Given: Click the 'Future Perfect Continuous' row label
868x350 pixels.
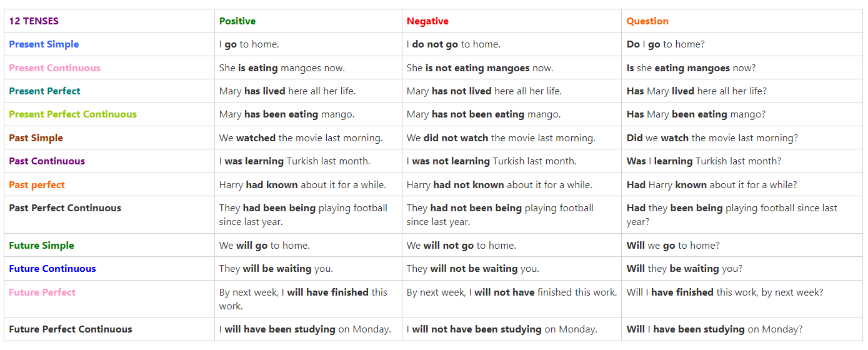Looking at the screenshot, I should (71, 329).
